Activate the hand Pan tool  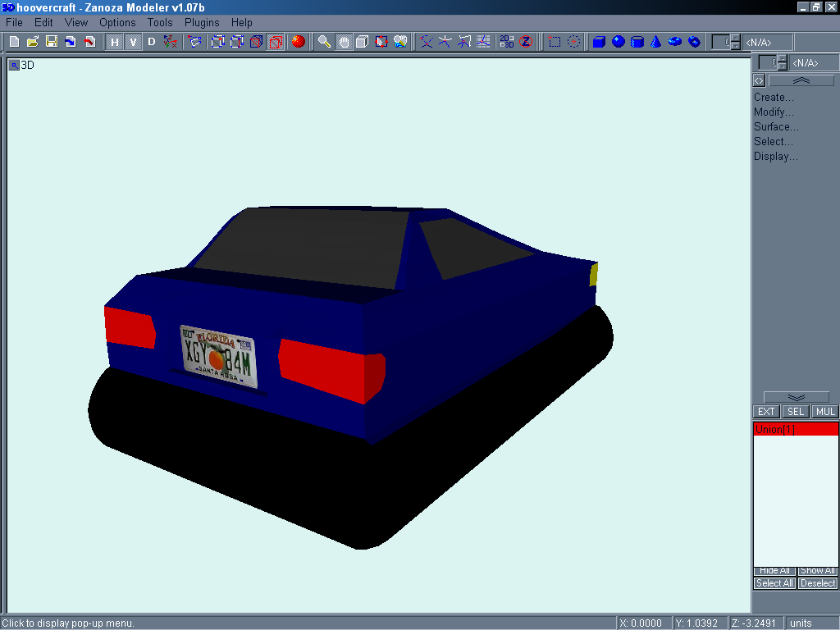(x=344, y=41)
